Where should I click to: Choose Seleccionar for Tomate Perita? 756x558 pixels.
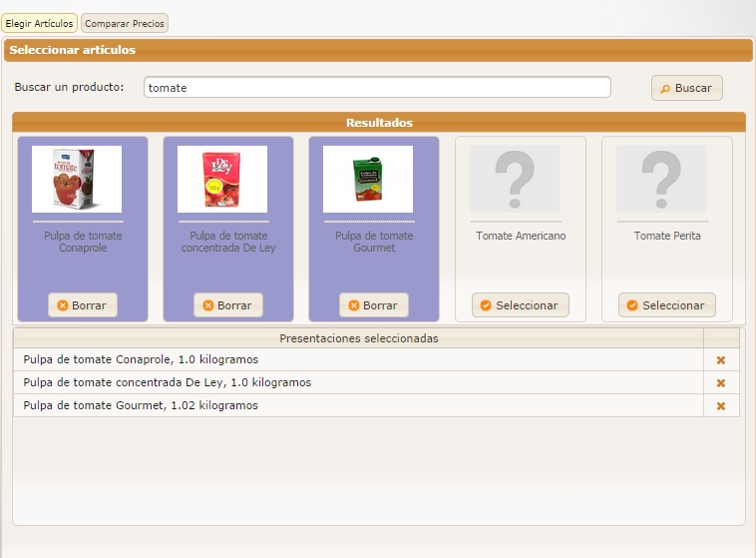click(x=666, y=305)
